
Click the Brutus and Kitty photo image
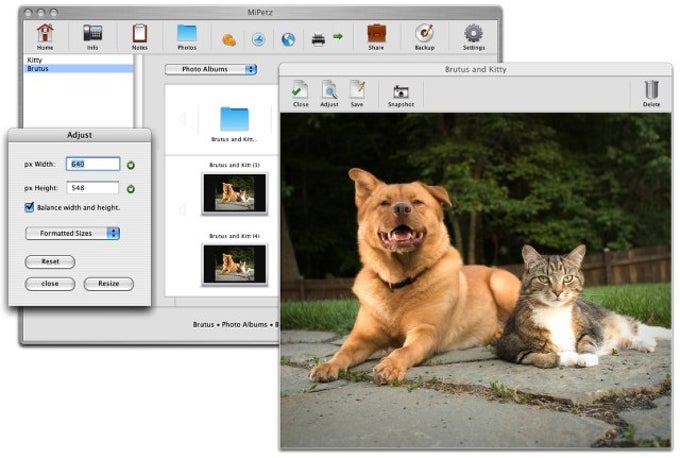click(475, 280)
